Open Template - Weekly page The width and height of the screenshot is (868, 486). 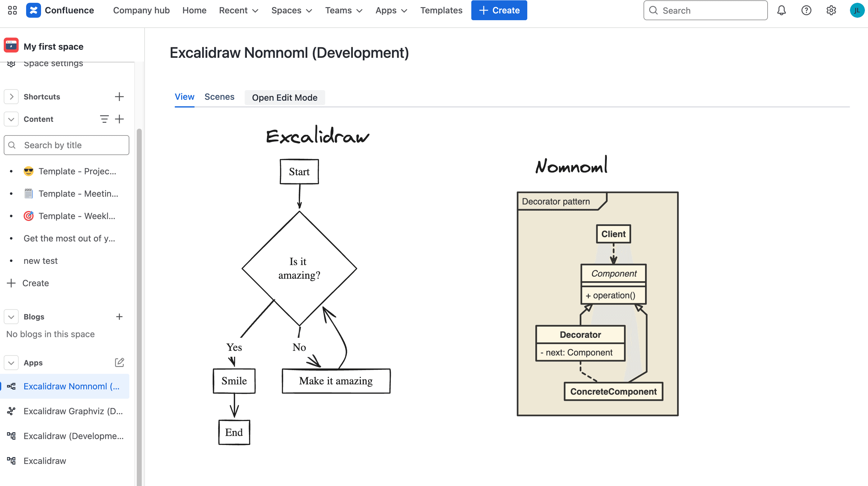[x=77, y=216]
